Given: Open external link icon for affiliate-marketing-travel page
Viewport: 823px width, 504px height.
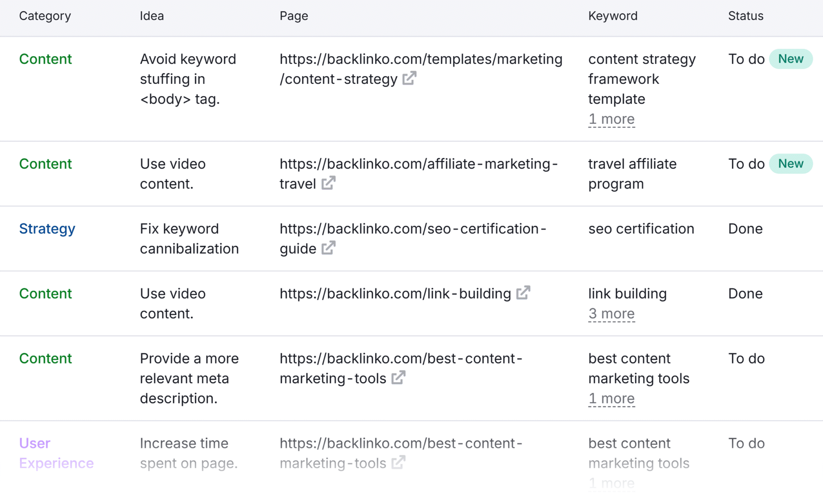Looking at the screenshot, I should coord(328,183).
